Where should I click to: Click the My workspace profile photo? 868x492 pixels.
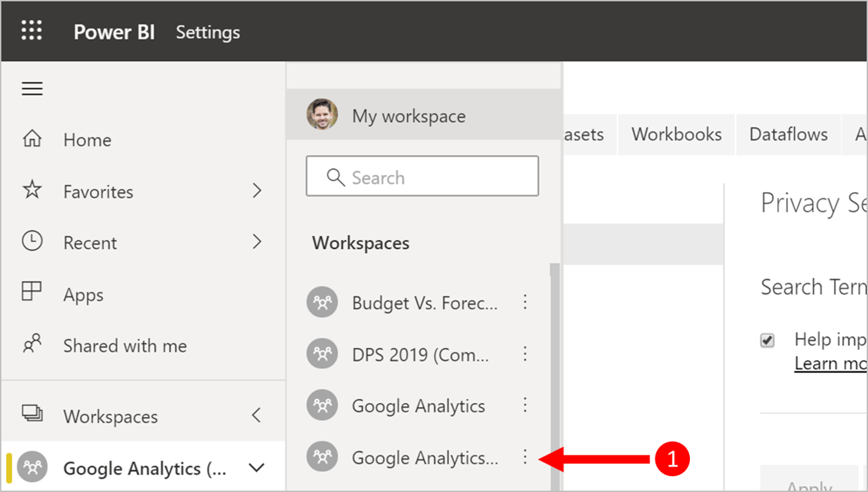[322, 114]
